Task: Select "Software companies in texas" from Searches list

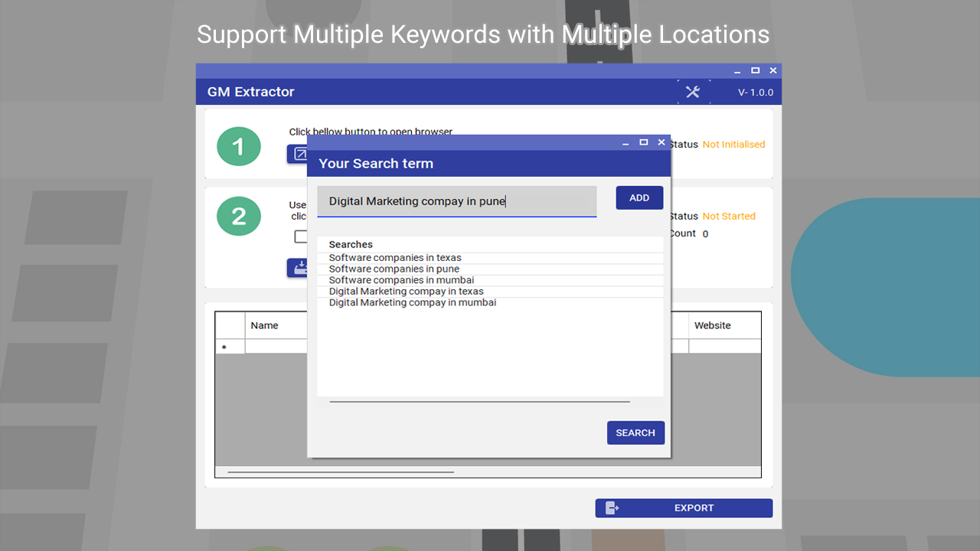Action: (394, 258)
